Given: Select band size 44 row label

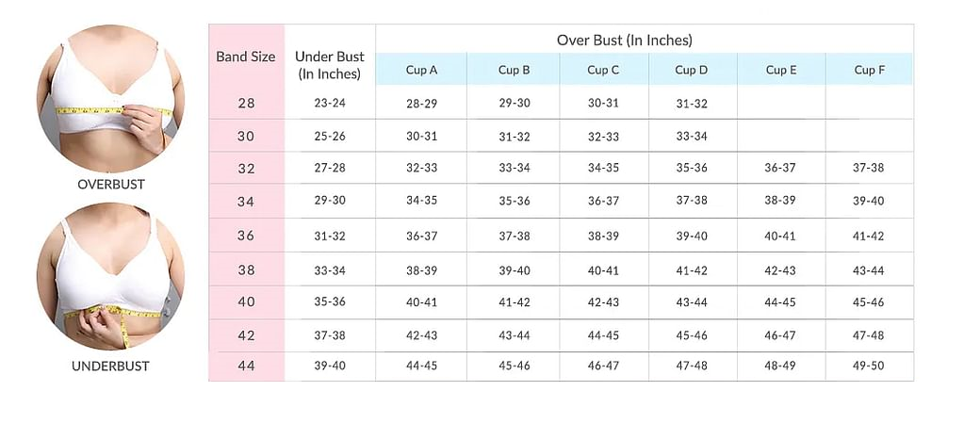Looking at the screenshot, I should (x=246, y=366).
